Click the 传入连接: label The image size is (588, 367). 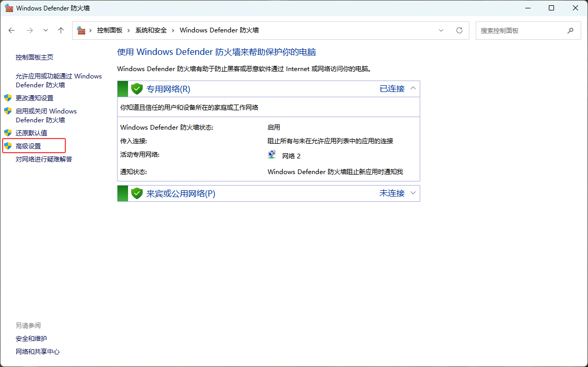point(133,141)
